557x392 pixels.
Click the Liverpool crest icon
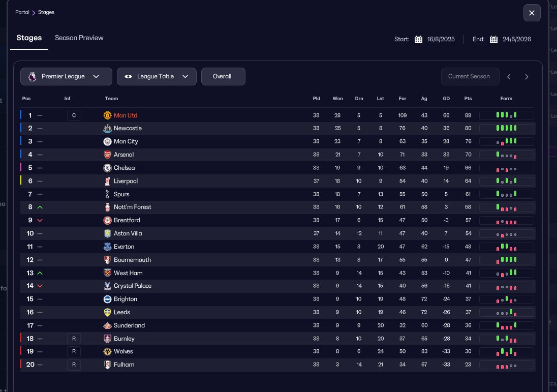point(107,181)
